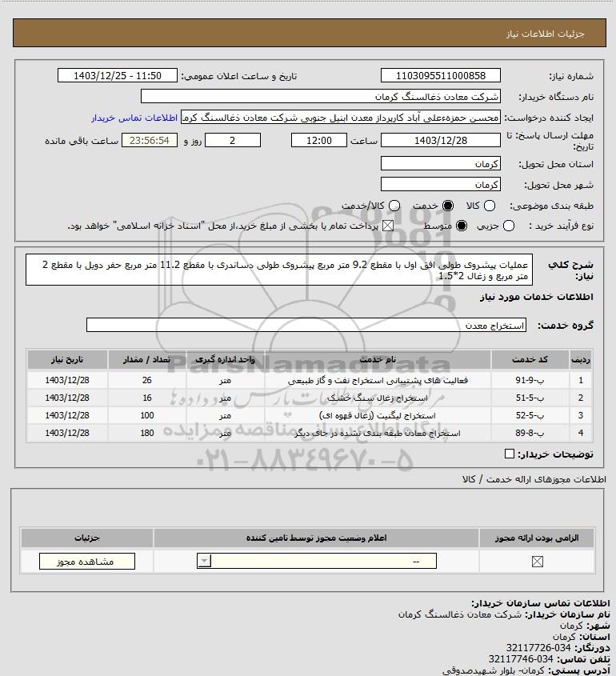
Task: Click the ایجاد کننده درخواست field
Action: click(x=341, y=118)
